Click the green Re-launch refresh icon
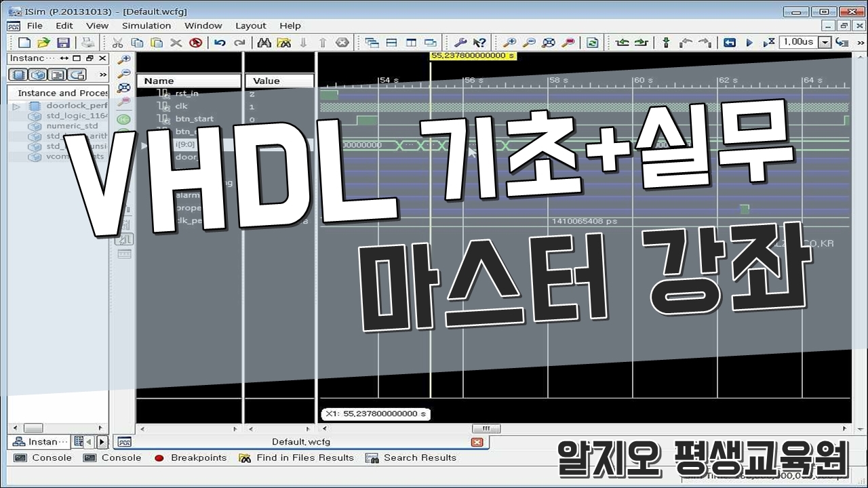The image size is (868, 488). 593,42
